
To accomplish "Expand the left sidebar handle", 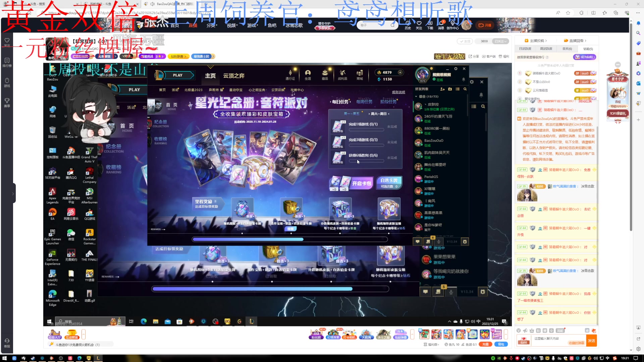I will coord(13,193).
